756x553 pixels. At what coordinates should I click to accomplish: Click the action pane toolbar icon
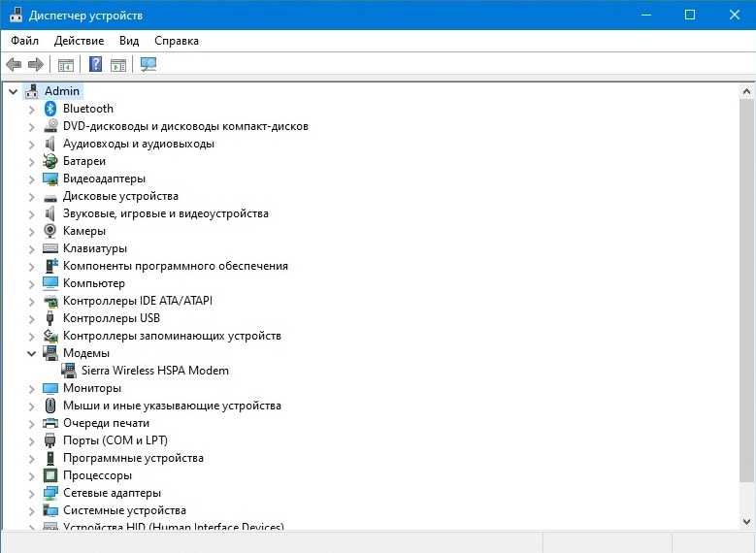click(x=118, y=65)
